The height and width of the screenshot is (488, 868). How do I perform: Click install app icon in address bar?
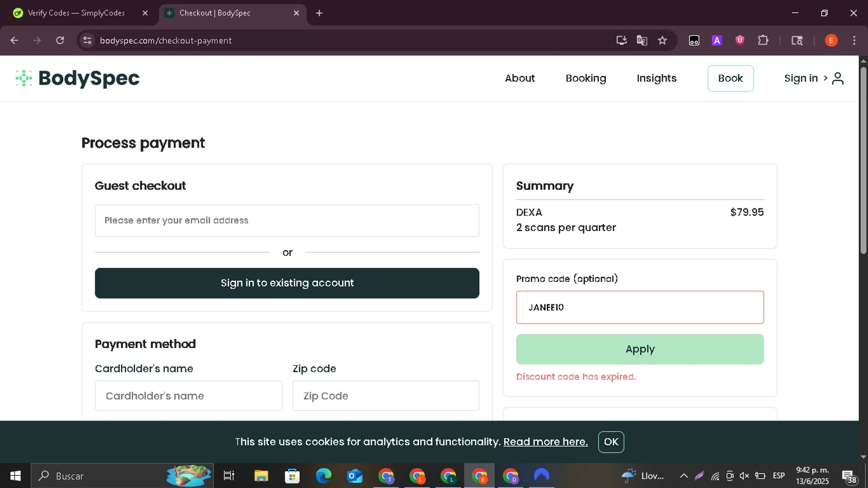coord(621,41)
